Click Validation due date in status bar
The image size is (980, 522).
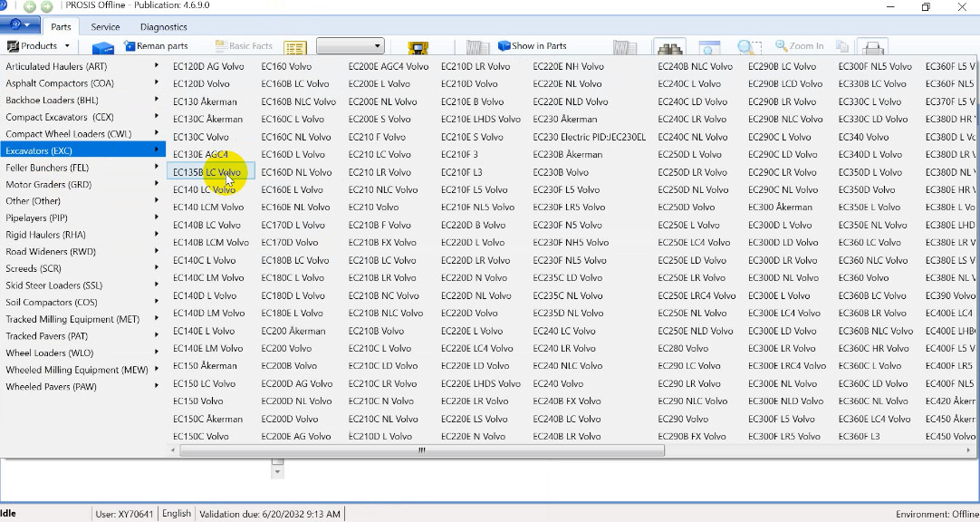click(x=270, y=514)
